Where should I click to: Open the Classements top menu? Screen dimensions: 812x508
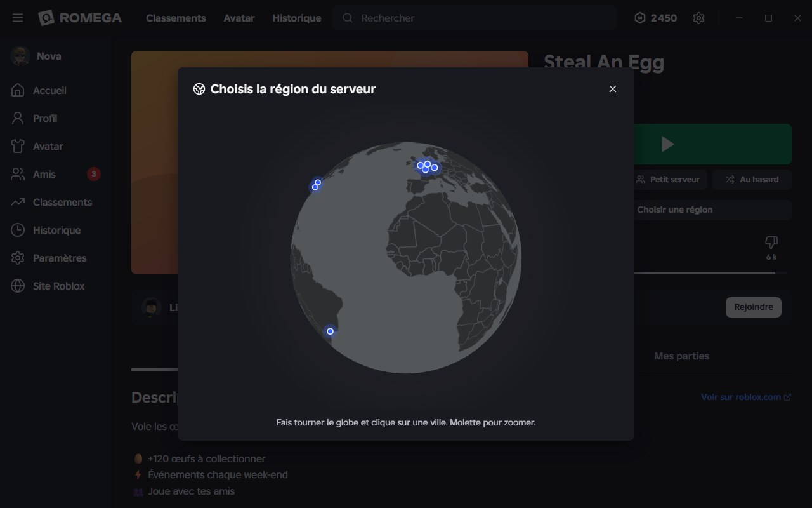pos(176,18)
